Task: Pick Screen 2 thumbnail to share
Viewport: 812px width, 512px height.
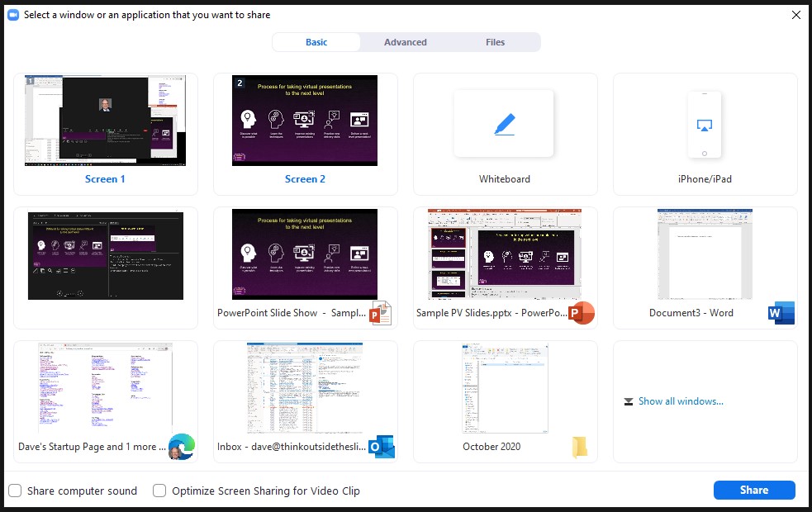Action: (305, 121)
